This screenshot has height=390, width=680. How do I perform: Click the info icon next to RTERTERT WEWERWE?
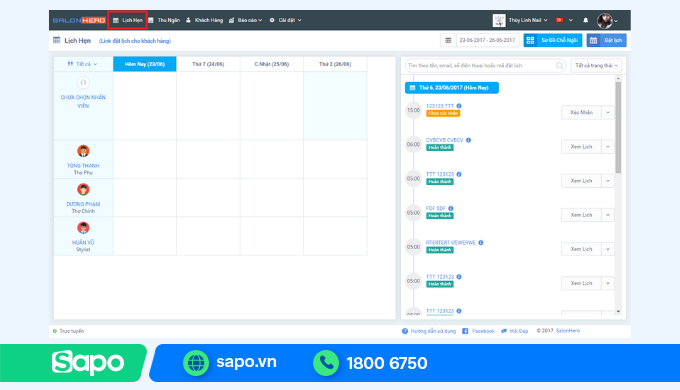[x=481, y=243]
